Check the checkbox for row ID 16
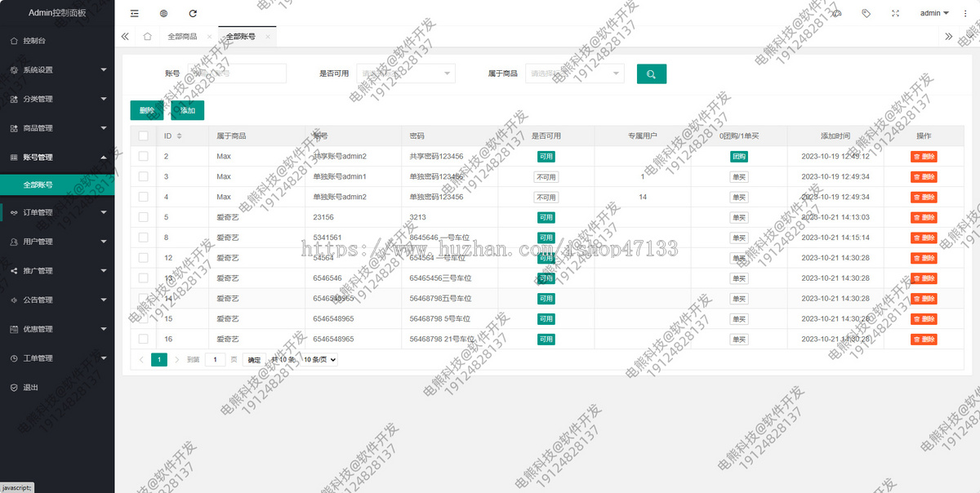 tap(143, 339)
